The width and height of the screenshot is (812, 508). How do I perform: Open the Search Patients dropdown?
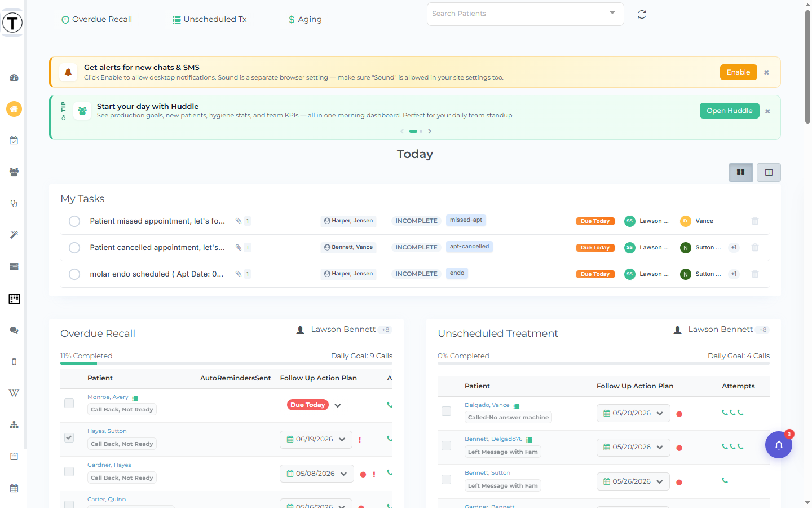pos(526,14)
